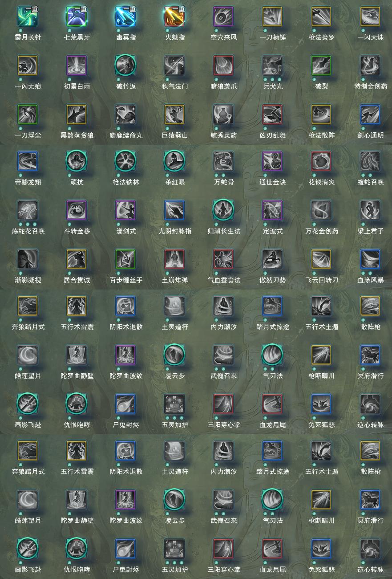Screen dimensions: 392x579
Task: Click the 斗转金移 skill icon
Action: coord(77,210)
